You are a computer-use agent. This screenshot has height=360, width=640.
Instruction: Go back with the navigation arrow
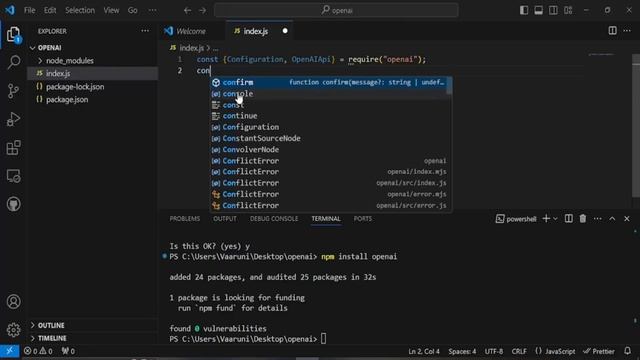[x=187, y=10]
